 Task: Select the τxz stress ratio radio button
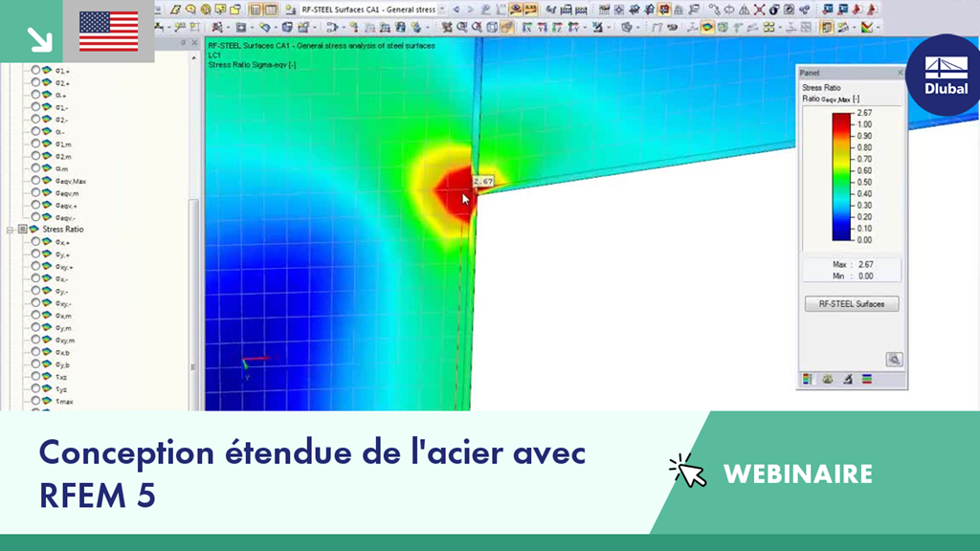point(35,377)
